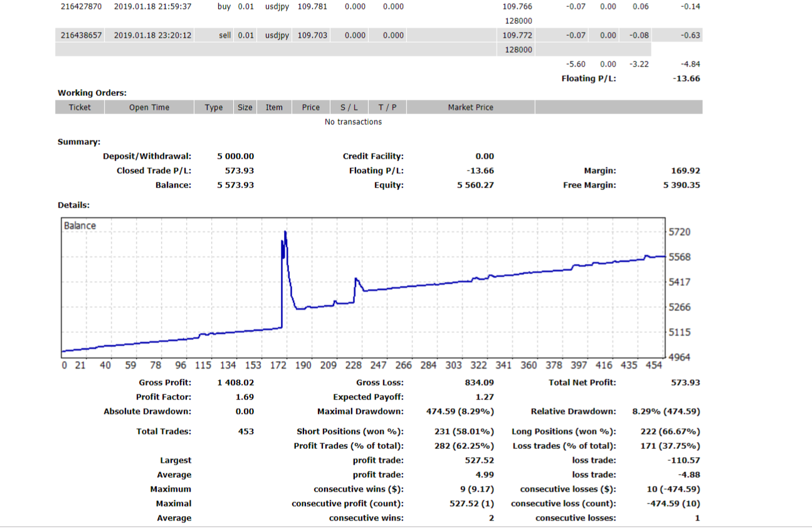Click the 'No transactions' text
This screenshot has width=812, height=528.
tap(353, 122)
